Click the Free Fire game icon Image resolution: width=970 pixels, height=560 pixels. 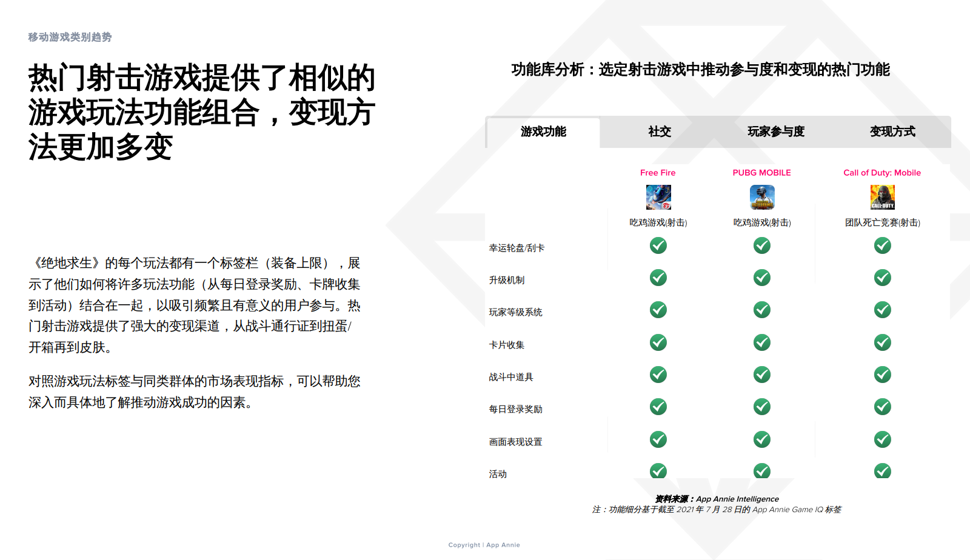coord(658,197)
